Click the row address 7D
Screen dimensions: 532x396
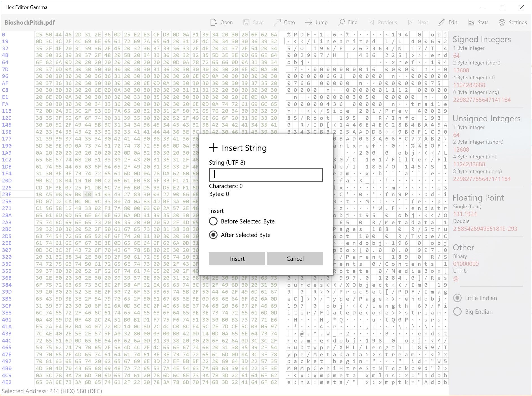click(5, 69)
